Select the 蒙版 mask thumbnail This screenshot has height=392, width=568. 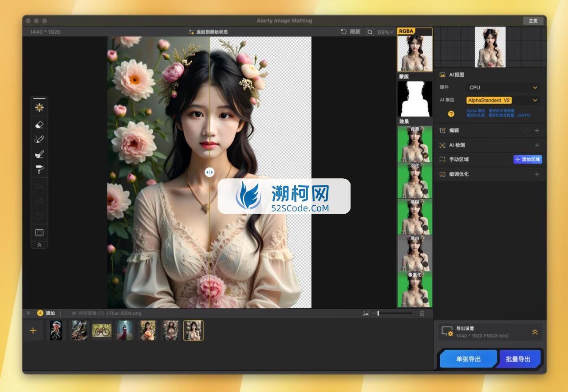pos(414,99)
